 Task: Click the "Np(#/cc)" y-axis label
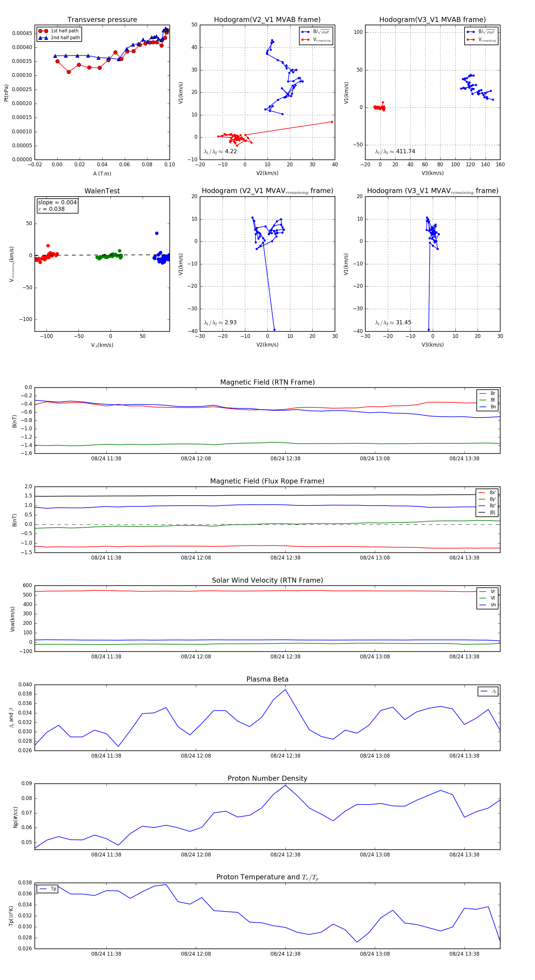(15, 817)
